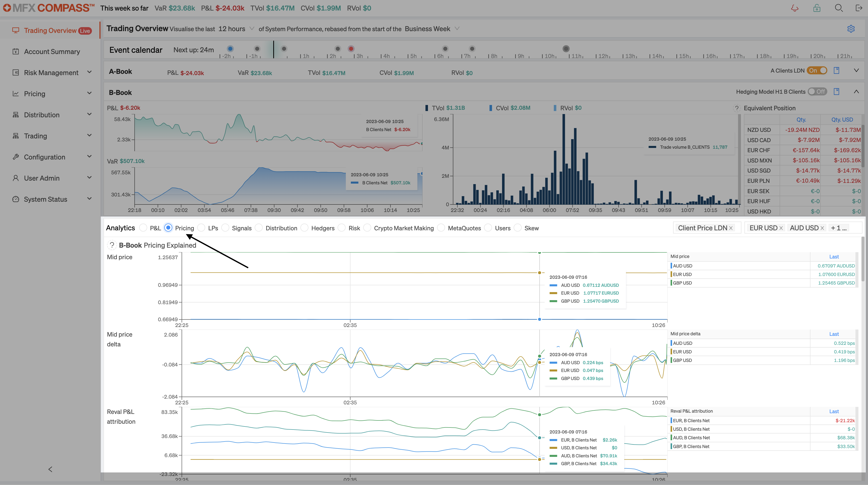
Task: Click the Qty. USD column header
Action: tap(842, 120)
